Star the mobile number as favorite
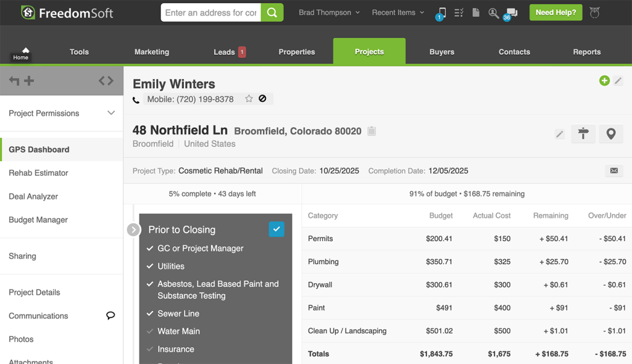This screenshot has height=364, width=632. click(x=249, y=99)
